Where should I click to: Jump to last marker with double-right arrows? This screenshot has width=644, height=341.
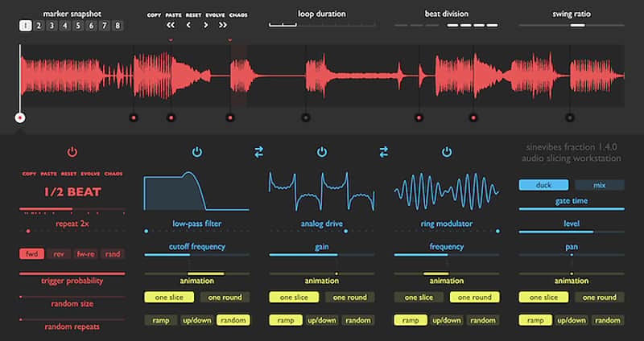(223, 25)
